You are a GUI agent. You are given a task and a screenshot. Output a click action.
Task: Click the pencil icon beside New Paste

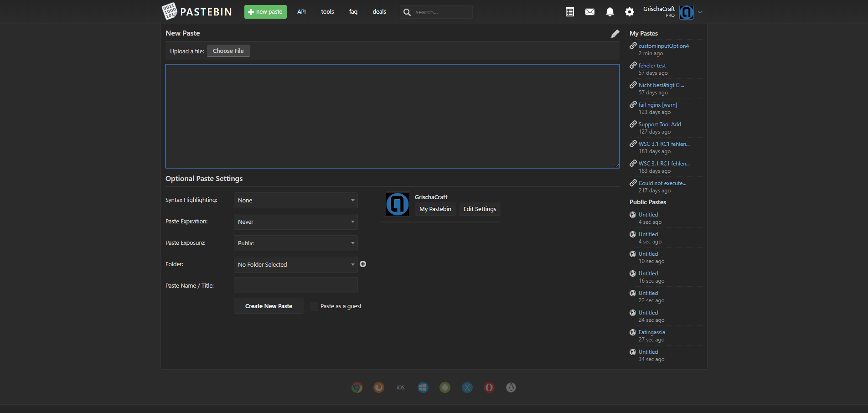pos(615,34)
